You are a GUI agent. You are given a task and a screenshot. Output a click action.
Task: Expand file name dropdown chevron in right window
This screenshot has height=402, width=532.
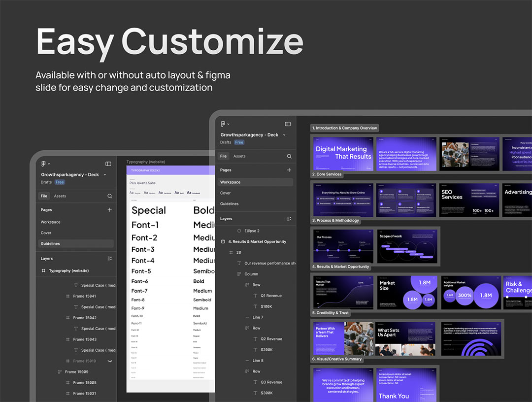click(x=284, y=135)
